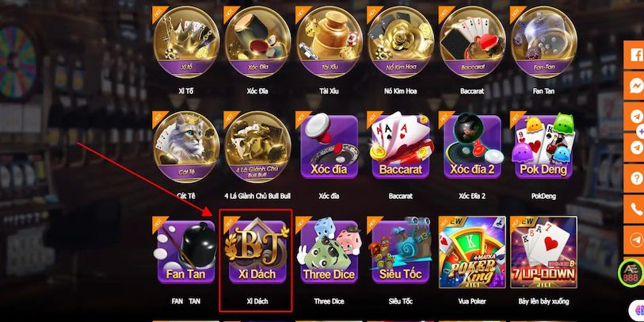Open the 7 Up-Down JILI thumbnail

tap(543, 252)
